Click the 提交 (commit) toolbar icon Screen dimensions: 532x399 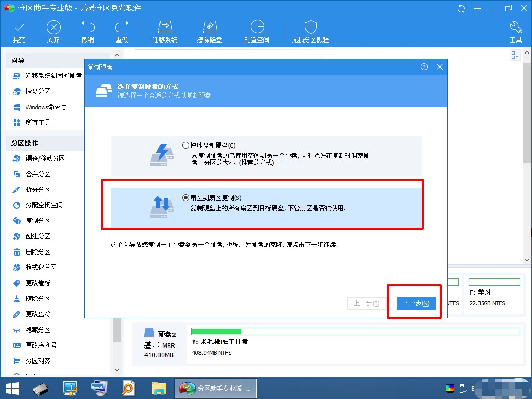[19, 32]
